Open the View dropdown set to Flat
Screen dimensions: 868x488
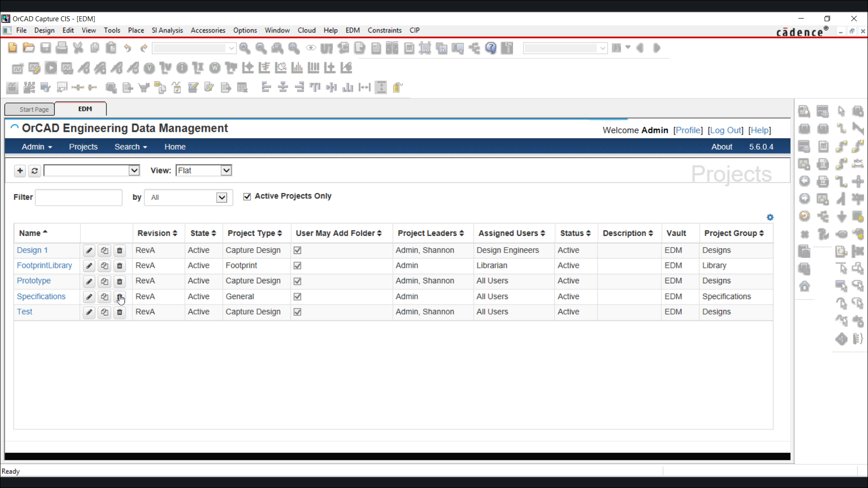[x=204, y=170]
